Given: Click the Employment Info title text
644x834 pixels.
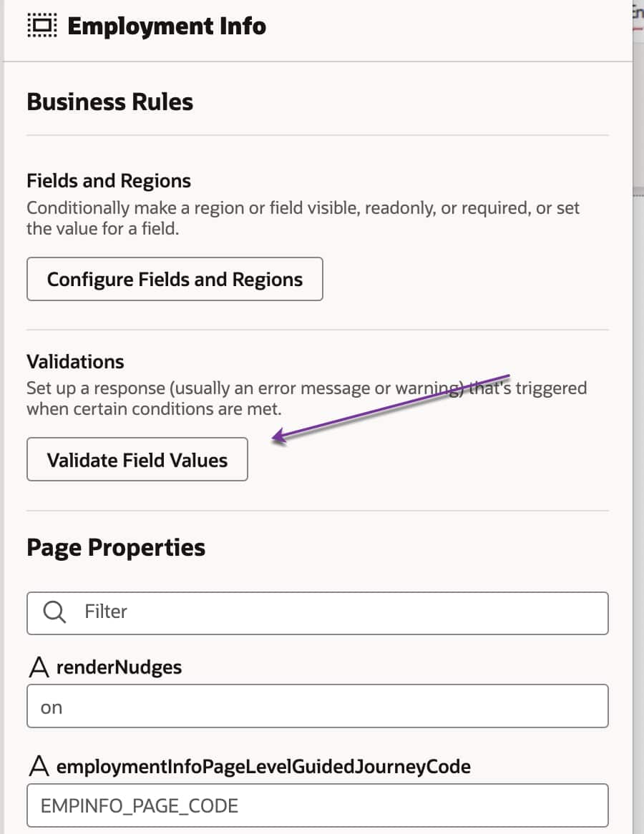Looking at the screenshot, I should coord(166,26).
